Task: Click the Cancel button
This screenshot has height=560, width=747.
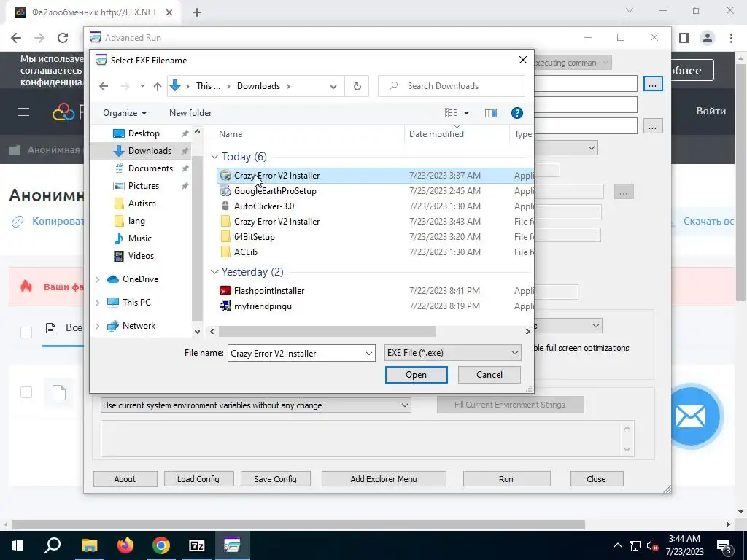Action: [x=489, y=375]
